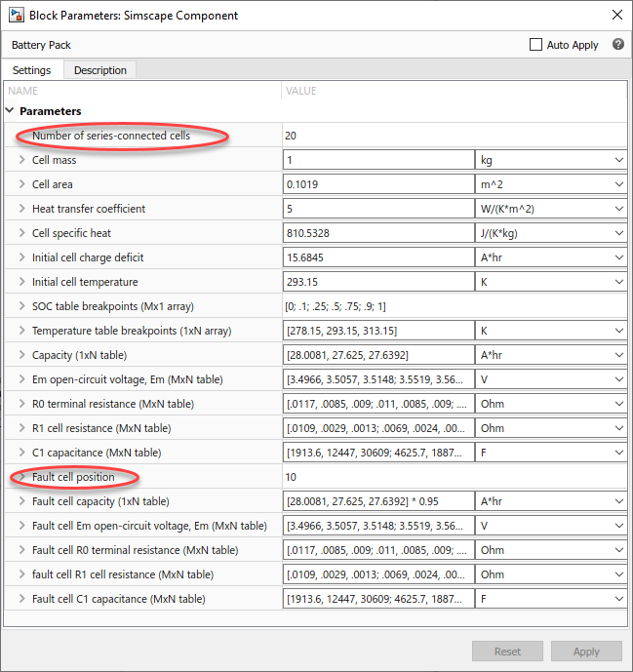This screenshot has height=672, width=633.
Task: Click the Initial cell charge deficit 15.6845 field
Action: 378,257
